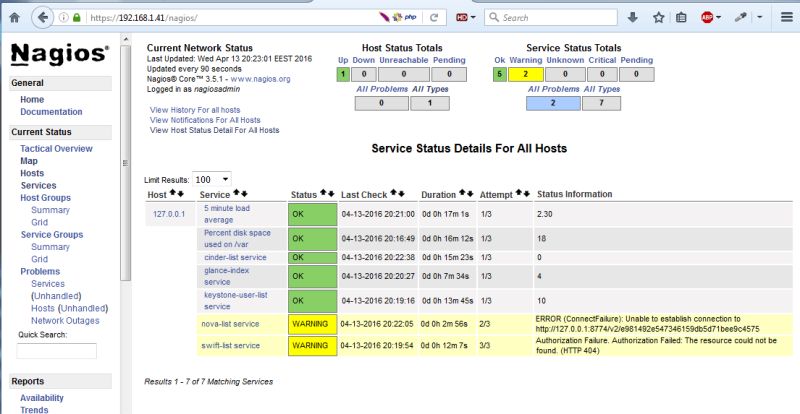Open Hosts under Current Status
The height and width of the screenshot is (414, 800).
pyautogui.click(x=32, y=173)
